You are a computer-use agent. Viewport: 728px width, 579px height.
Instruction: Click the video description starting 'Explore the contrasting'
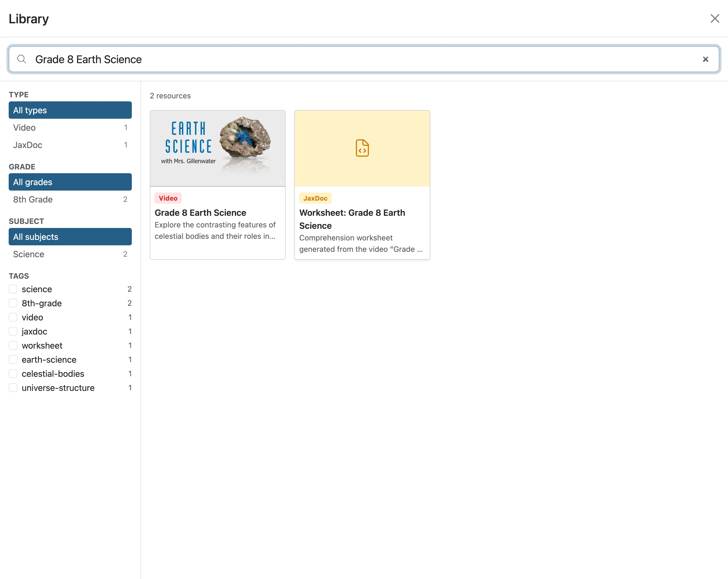215,230
